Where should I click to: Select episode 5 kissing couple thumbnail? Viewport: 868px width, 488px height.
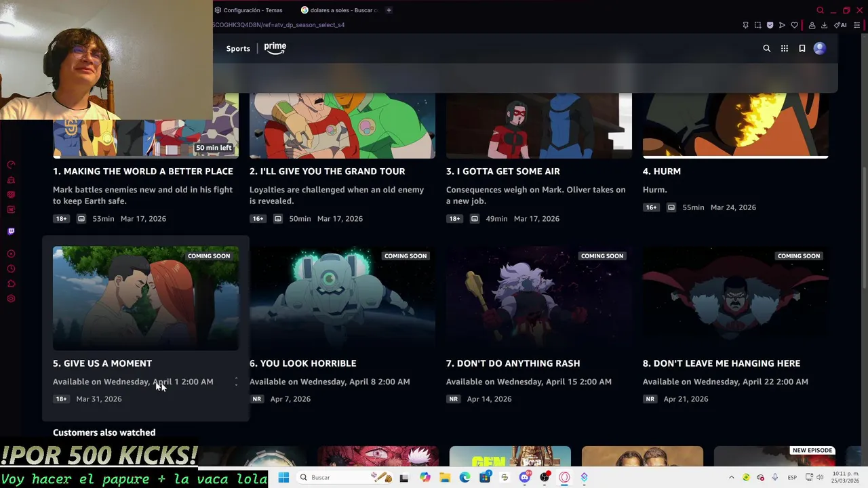[146, 298]
